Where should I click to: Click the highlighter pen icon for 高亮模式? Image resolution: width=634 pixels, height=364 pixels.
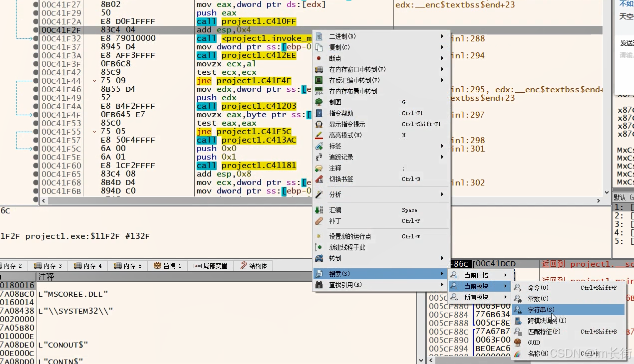pos(319,135)
